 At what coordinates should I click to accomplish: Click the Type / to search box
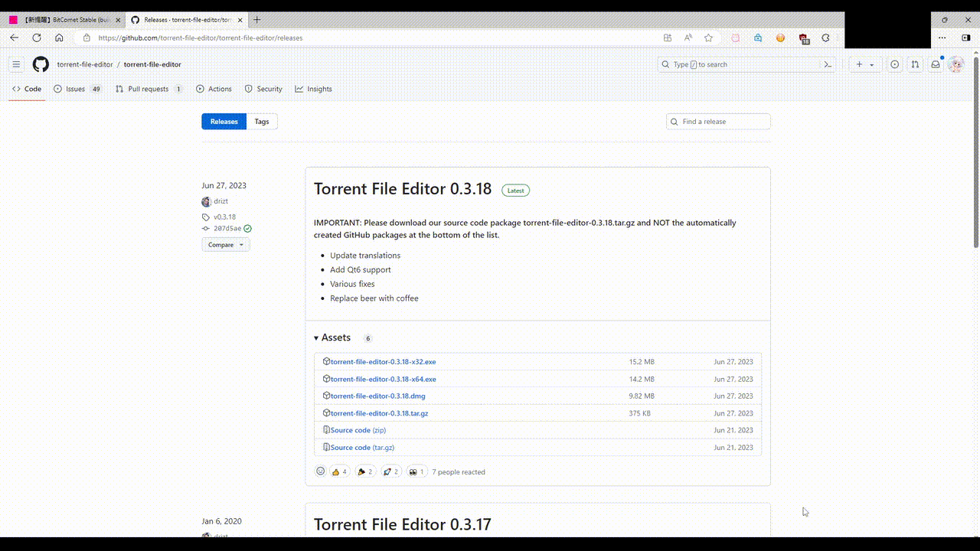click(739, 64)
